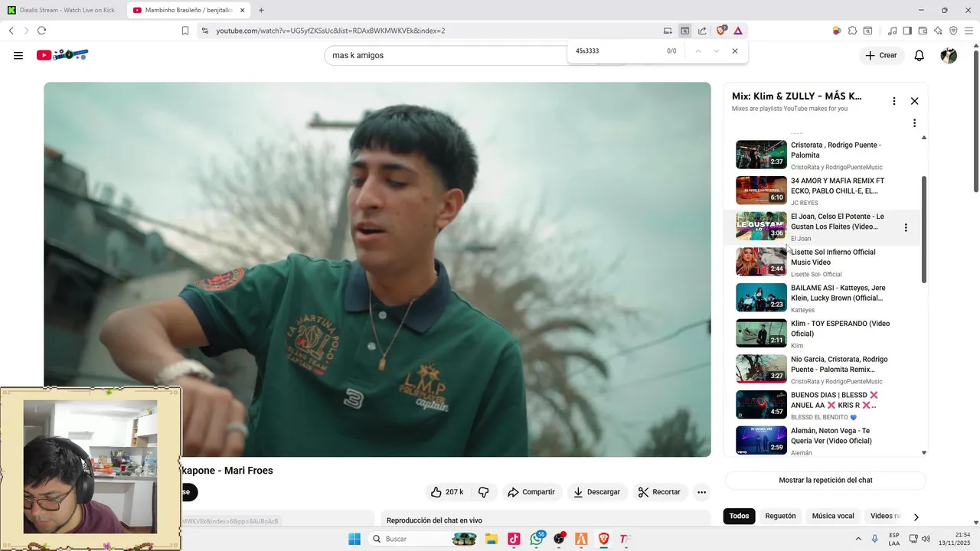The image size is (980, 551).
Task: Open TikTok from the taskbar
Action: tap(514, 539)
